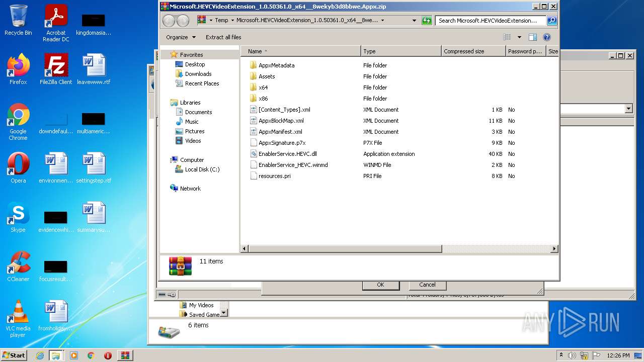Sort by the Name column header
Screen dimensions: 644x362
[300, 51]
